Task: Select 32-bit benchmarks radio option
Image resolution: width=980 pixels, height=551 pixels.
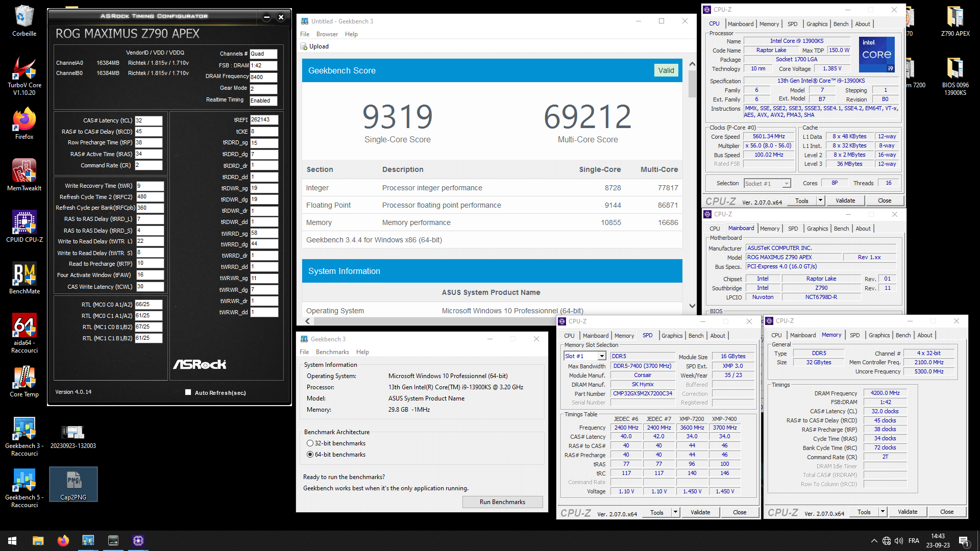Action: tap(310, 443)
